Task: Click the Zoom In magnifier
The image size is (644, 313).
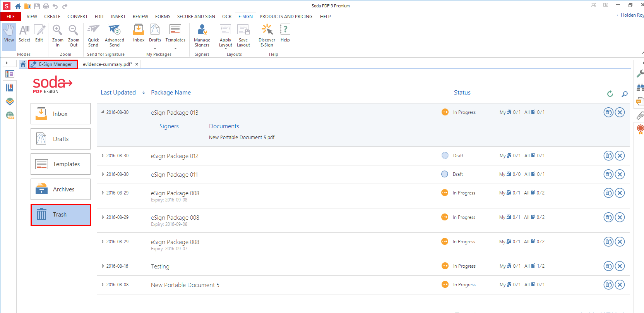Action: click(58, 36)
